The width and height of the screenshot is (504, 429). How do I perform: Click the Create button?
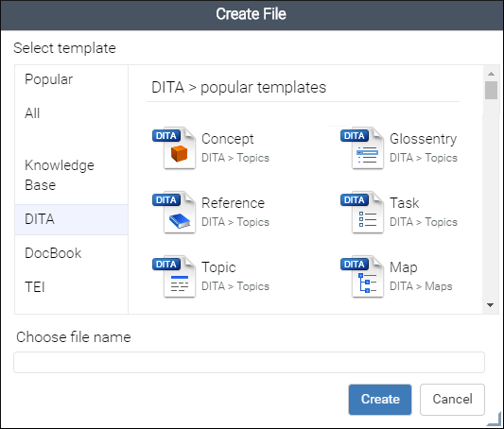click(x=380, y=400)
